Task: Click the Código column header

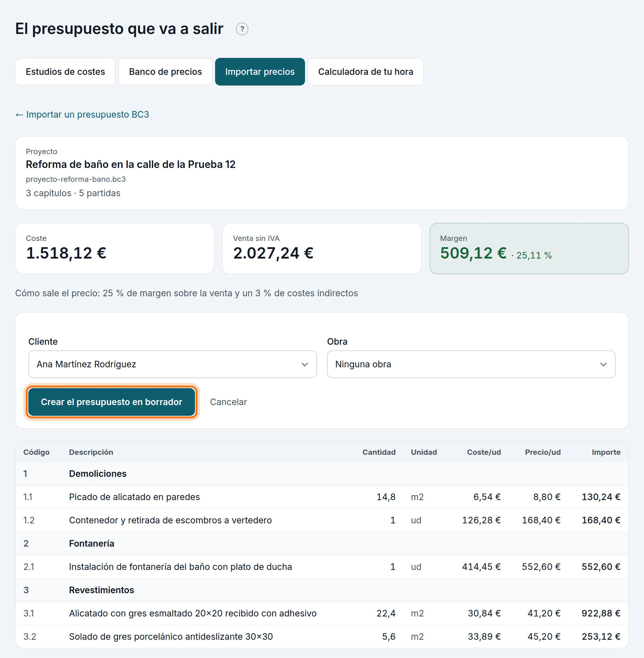Action: pos(36,452)
